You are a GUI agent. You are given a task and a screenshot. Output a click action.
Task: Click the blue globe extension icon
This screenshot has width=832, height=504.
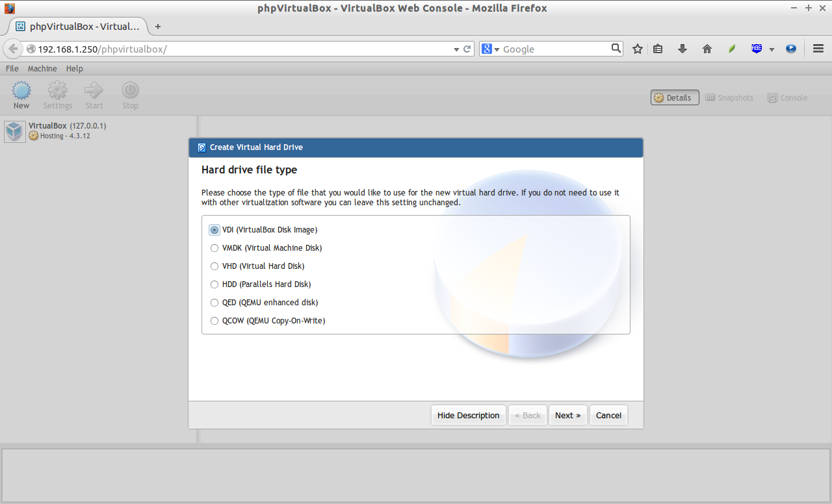tap(791, 49)
